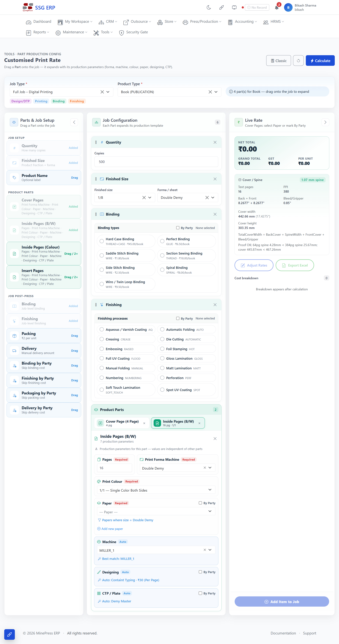Clear the Job Type selection
Viewport: 339px width, 644px height.
102,92
